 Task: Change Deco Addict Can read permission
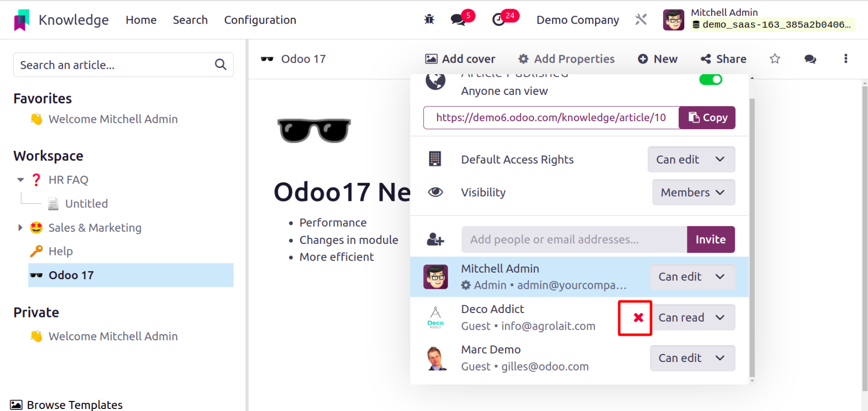pos(692,318)
